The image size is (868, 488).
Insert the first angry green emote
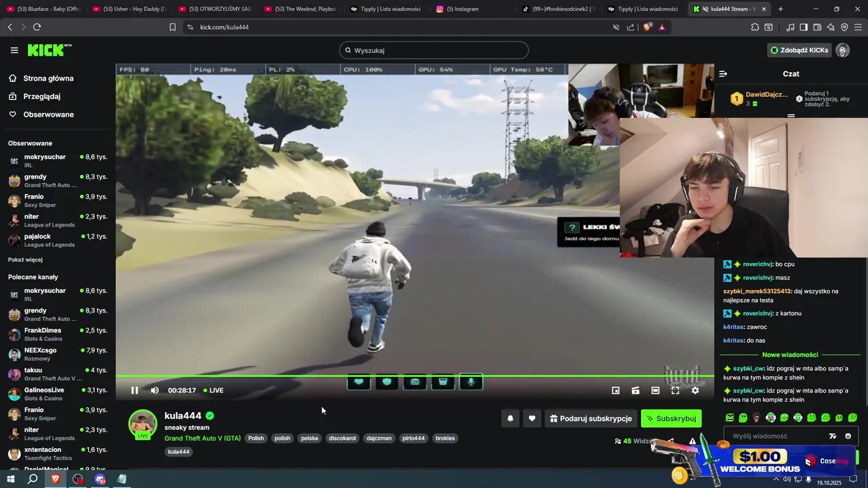coord(730,418)
